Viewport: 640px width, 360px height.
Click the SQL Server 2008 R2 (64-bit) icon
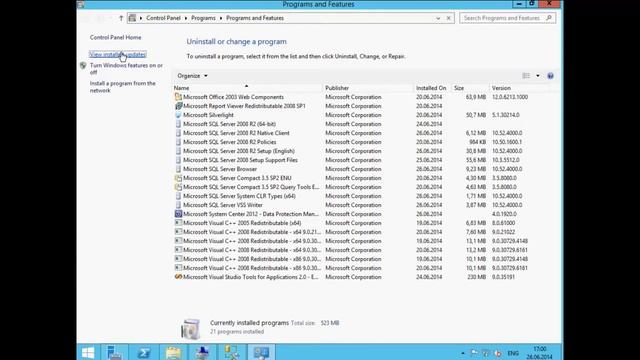[178, 124]
